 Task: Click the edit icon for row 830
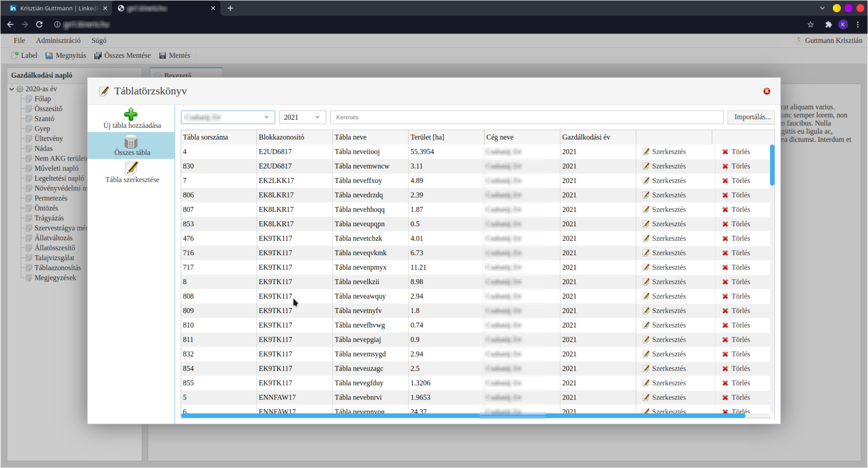(646, 166)
